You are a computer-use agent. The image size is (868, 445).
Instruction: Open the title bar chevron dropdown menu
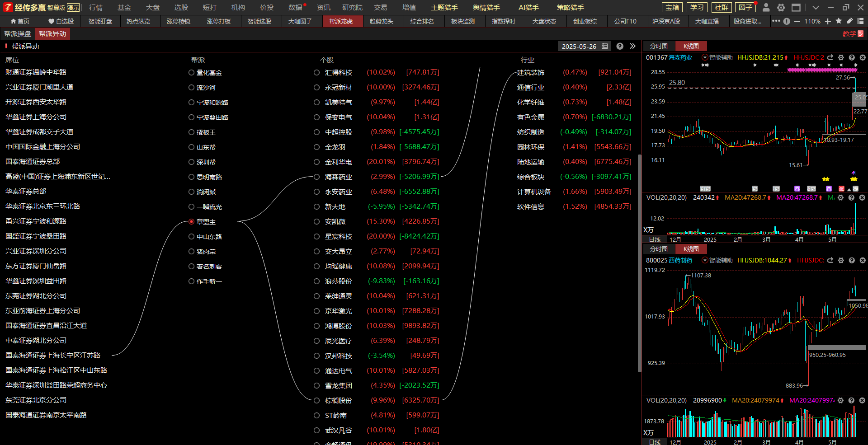pos(816,7)
